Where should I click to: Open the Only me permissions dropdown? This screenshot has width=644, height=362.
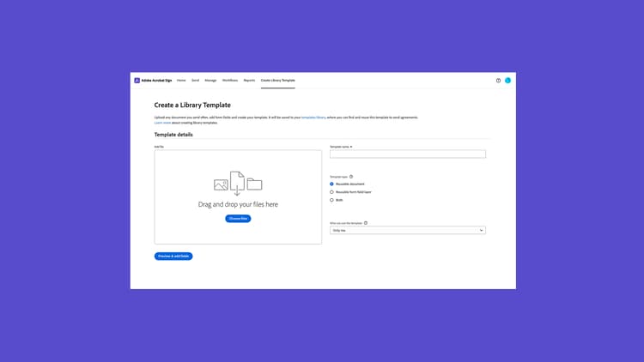tap(407, 230)
